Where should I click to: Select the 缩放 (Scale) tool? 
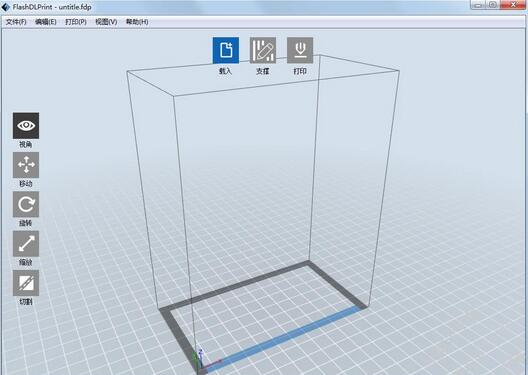26,244
